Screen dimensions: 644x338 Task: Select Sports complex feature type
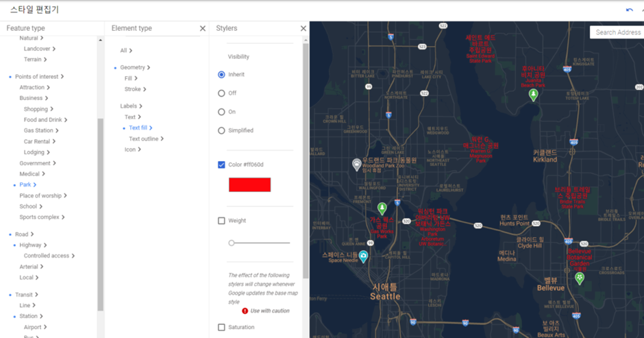(42, 217)
